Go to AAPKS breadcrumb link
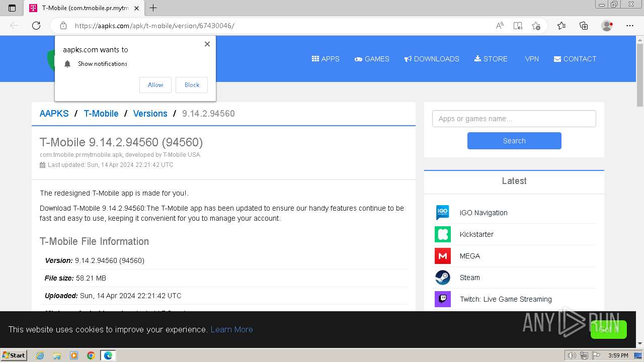 [54, 114]
